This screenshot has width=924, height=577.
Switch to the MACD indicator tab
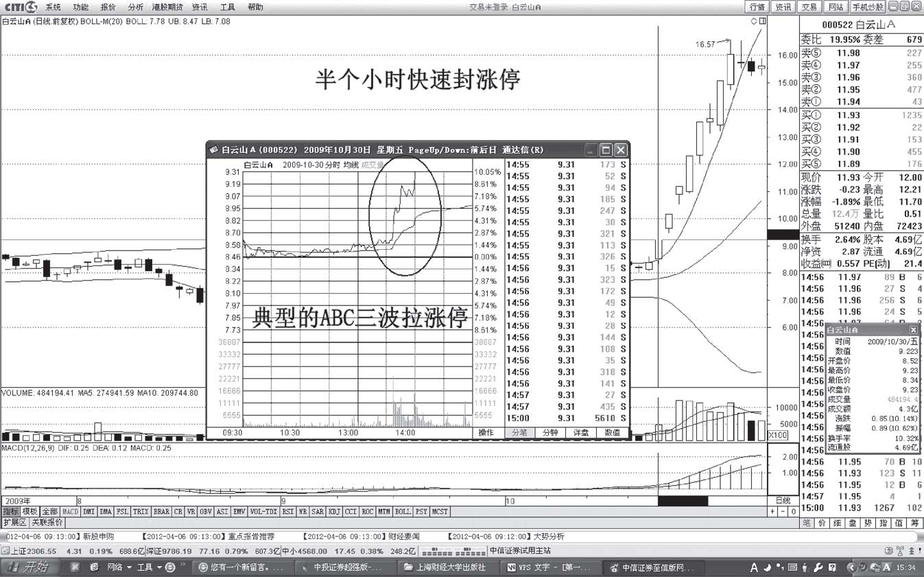click(x=71, y=511)
